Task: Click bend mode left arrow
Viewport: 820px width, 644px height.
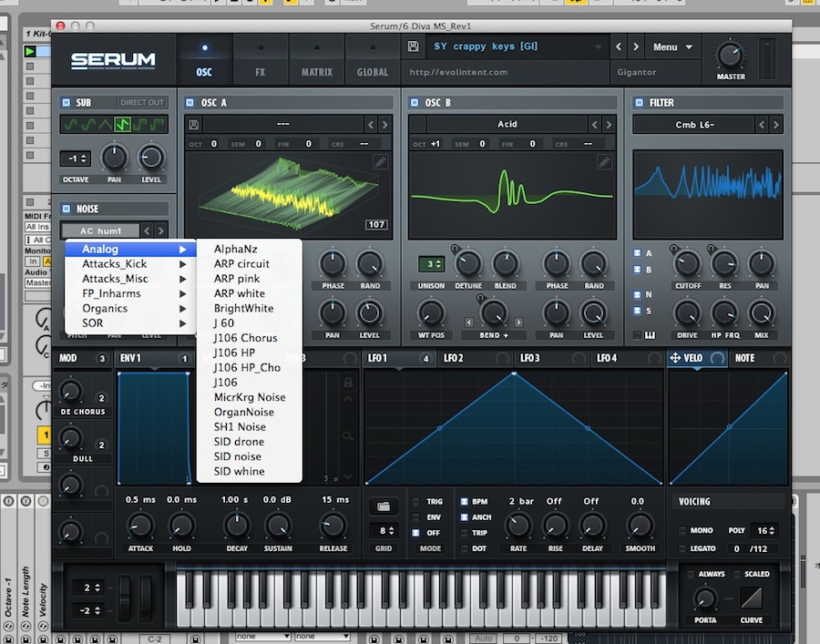Action: (468, 322)
